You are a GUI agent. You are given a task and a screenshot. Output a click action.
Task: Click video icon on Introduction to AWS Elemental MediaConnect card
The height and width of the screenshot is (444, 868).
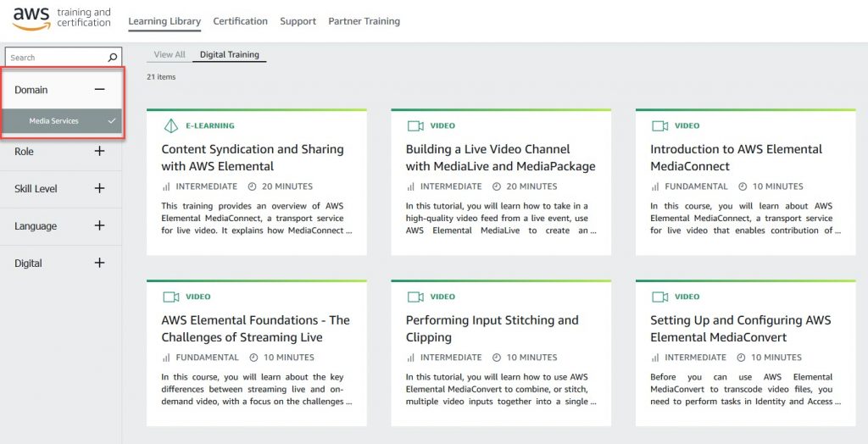(x=659, y=125)
